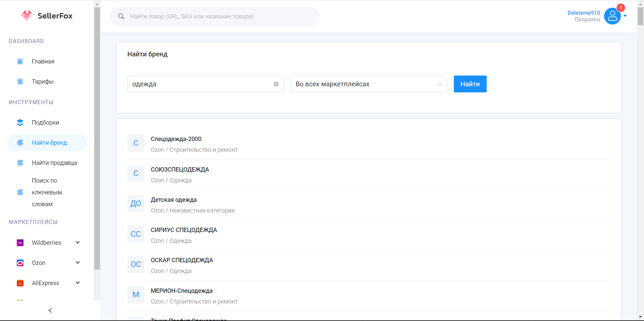Click the SellerFox brand name text
This screenshot has height=321, width=644.
click(x=55, y=16)
